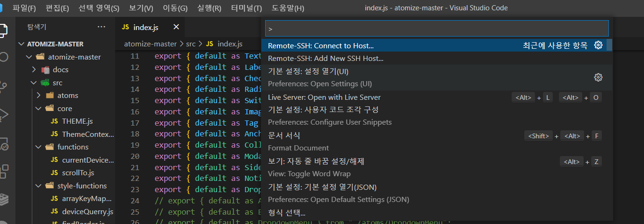Click src in the breadcrumb
The image size is (644, 224).
(191, 44)
